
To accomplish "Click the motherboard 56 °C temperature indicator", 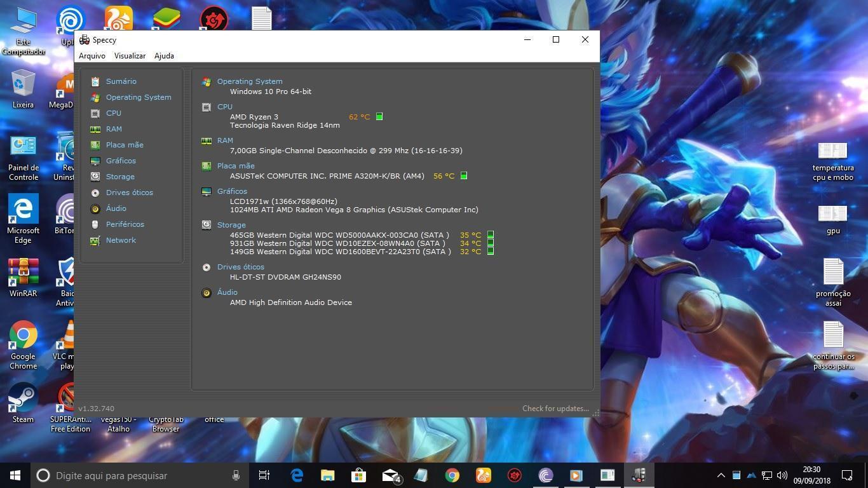I will pyautogui.click(x=464, y=176).
